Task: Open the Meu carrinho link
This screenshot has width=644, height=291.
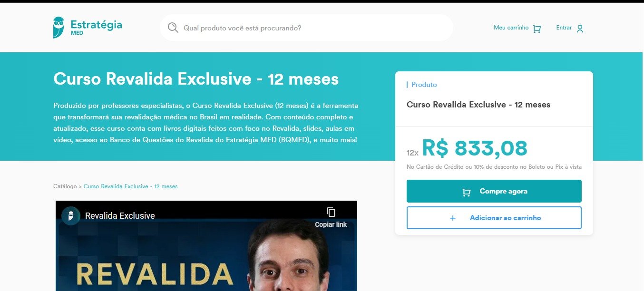Action: [x=511, y=28]
